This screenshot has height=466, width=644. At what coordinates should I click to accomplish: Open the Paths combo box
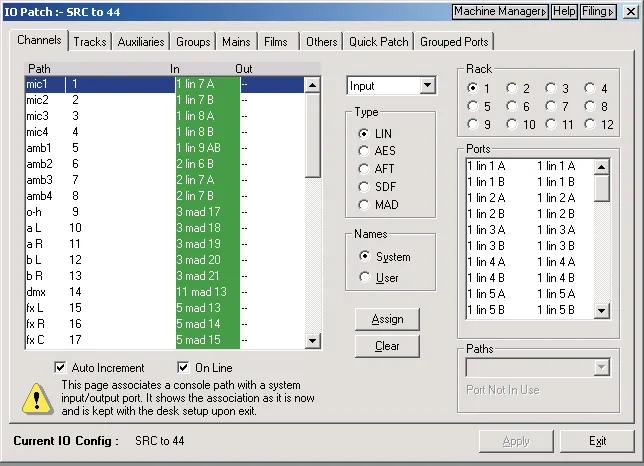[x=538, y=367]
